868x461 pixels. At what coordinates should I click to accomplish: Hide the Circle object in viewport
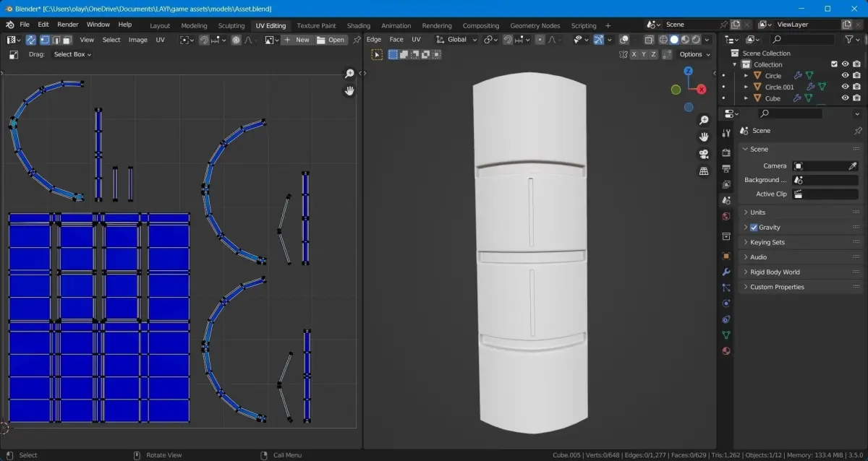pyautogui.click(x=845, y=76)
